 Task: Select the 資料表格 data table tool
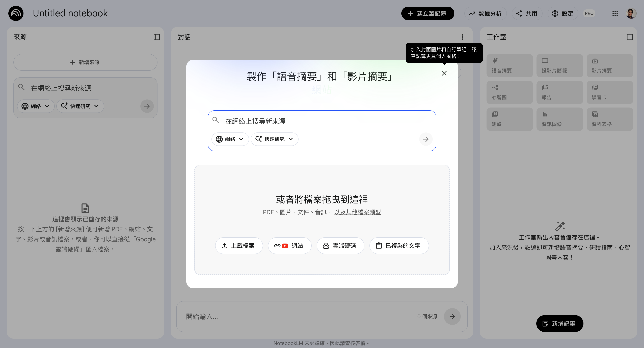tap(609, 119)
